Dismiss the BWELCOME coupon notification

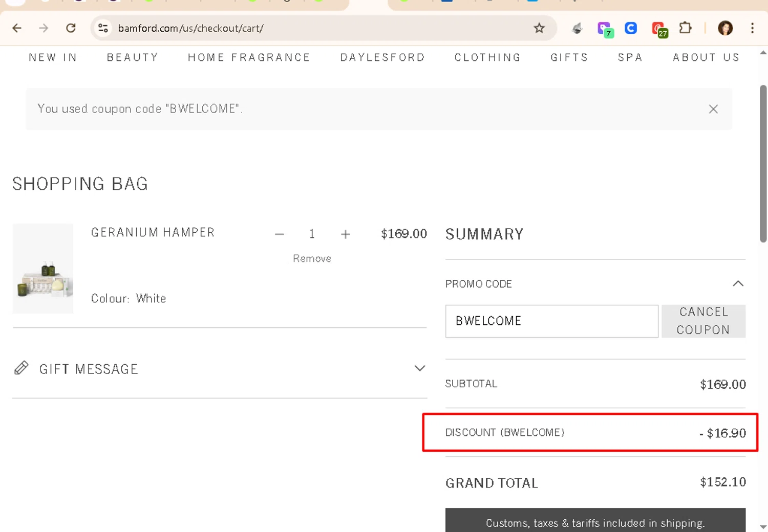point(713,109)
